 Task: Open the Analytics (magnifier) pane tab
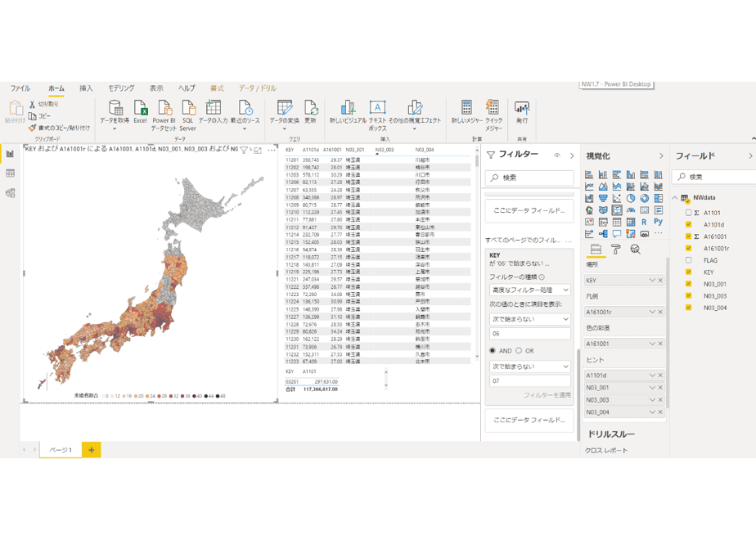coord(636,249)
